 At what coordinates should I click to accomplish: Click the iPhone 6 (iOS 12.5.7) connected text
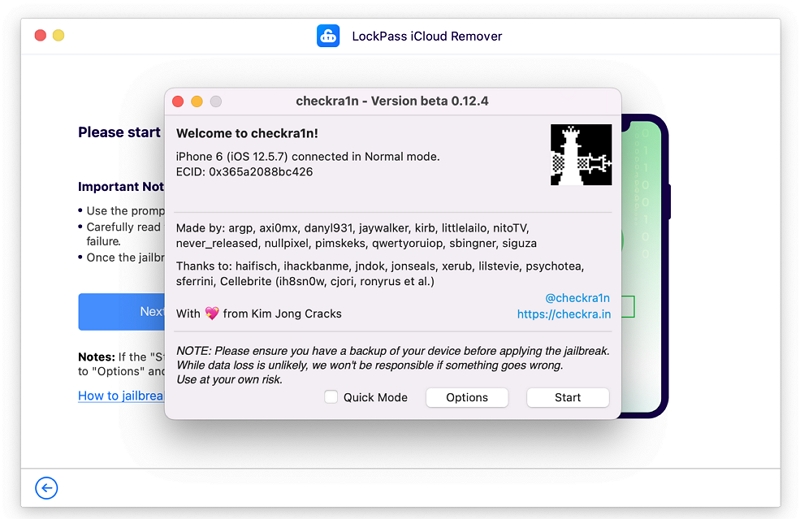click(x=308, y=157)
